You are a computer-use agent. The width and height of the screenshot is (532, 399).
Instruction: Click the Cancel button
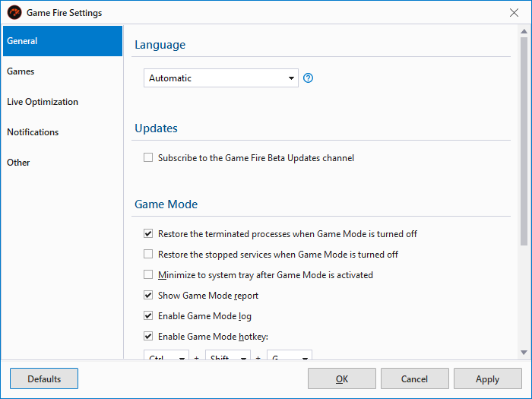click(x=415, y=378)
